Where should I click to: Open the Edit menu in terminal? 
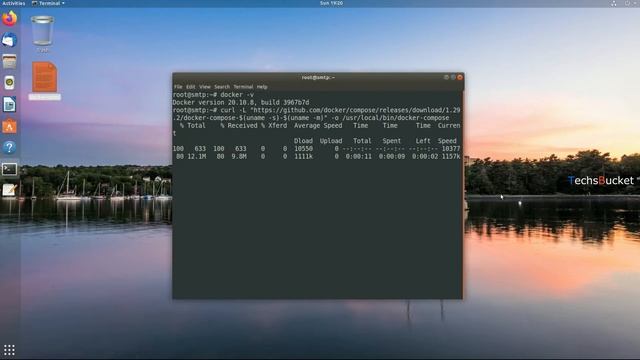(191, 87)
